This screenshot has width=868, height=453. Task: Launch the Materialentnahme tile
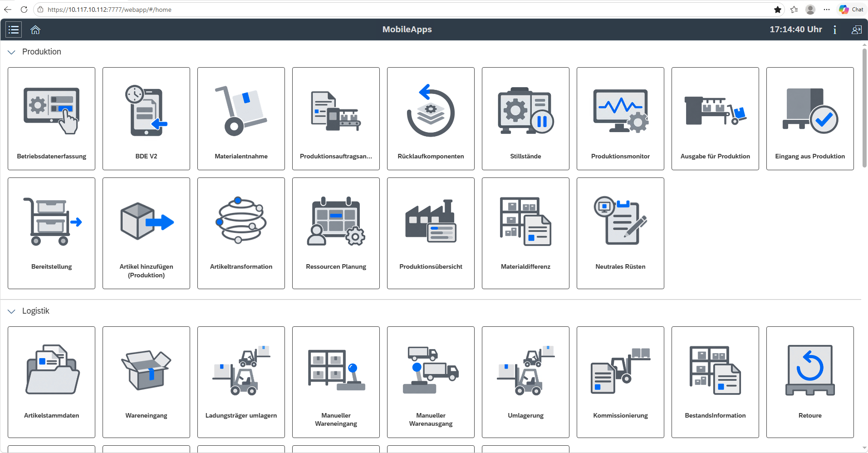pyautogui.click(x=241, y=118)
